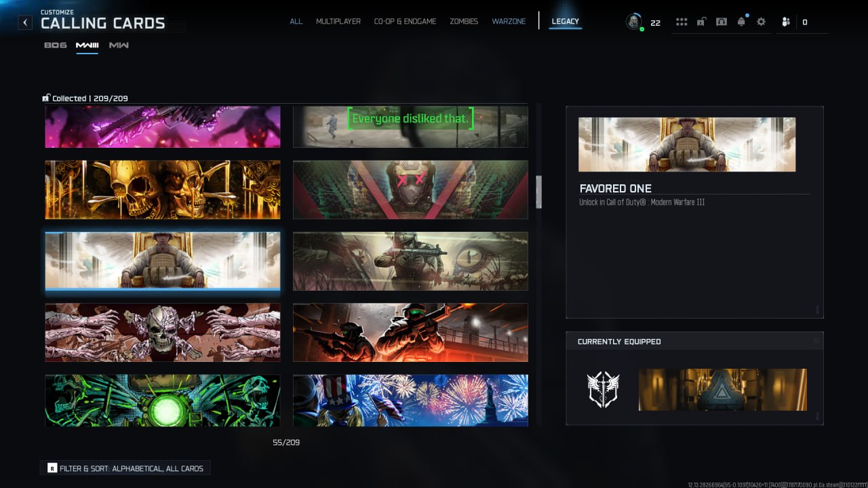This screenshot has height=488, width=868.
Task: Choose the soldier with reptile eye card
Action: [x=410, y=261]
